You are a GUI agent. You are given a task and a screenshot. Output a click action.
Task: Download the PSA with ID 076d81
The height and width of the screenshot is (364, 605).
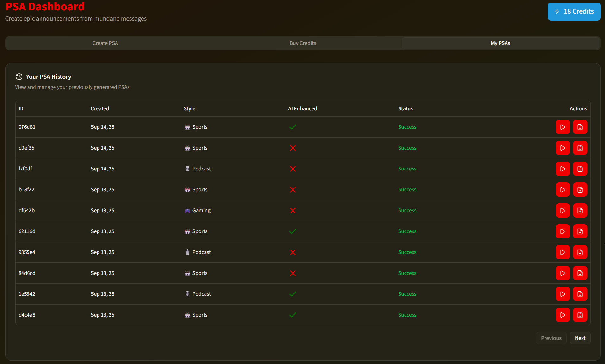580,127
